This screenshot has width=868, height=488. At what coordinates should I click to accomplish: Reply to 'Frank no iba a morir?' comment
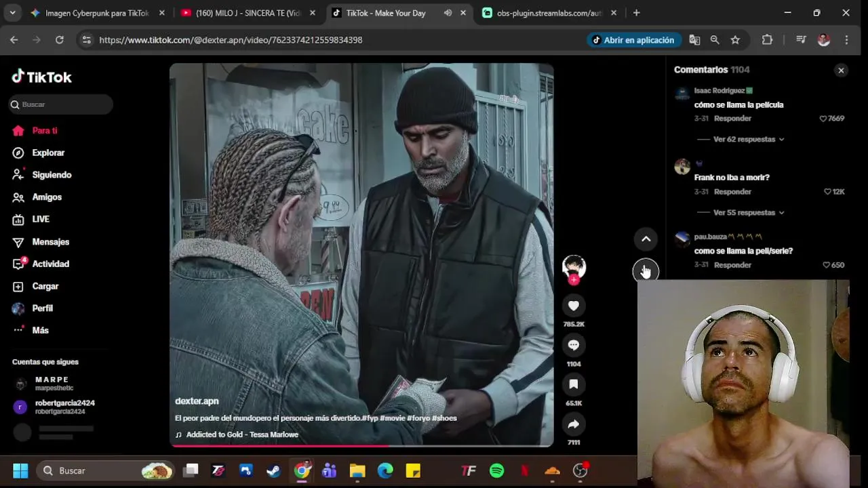732,192
